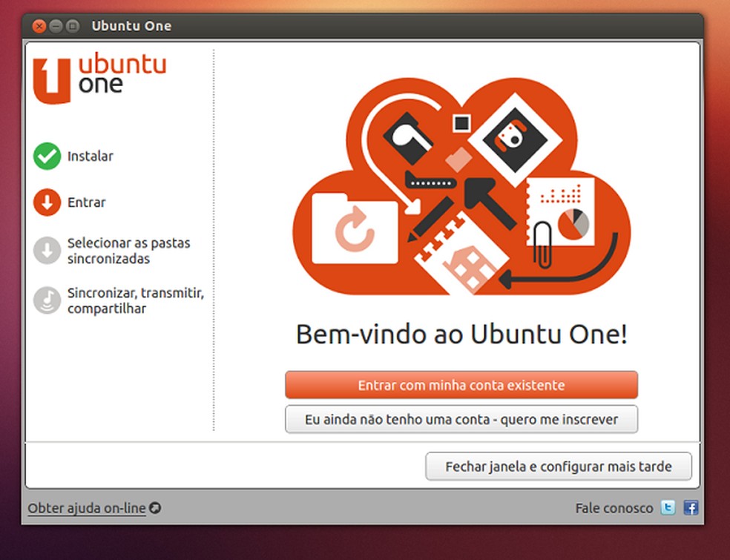Choose Eu ainda não tenho uma conta
Screen dimensions: 730x560
[x=461, y=419]
